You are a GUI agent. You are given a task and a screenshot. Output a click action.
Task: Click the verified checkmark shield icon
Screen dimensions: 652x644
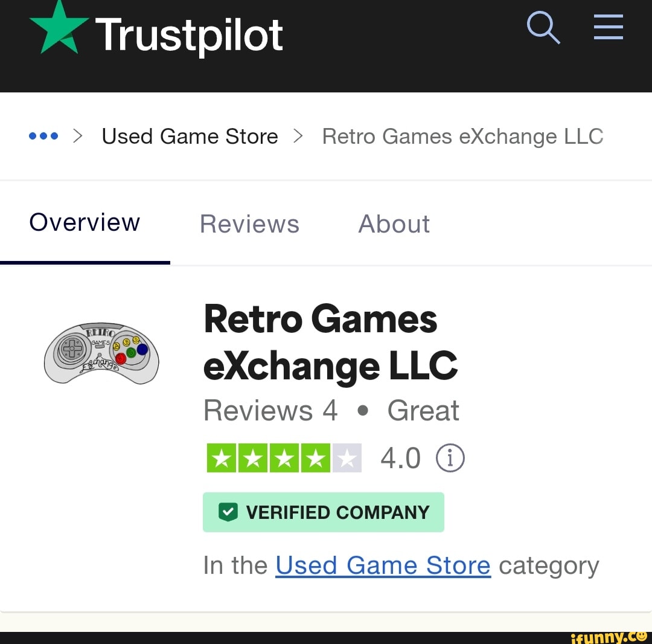click(x=228, y=512)
